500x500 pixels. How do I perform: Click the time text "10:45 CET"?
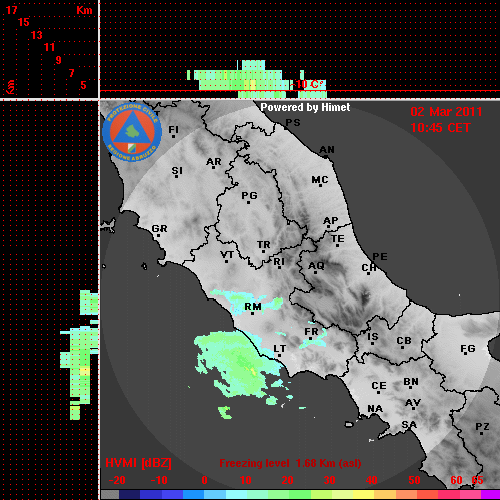(440, 128)
